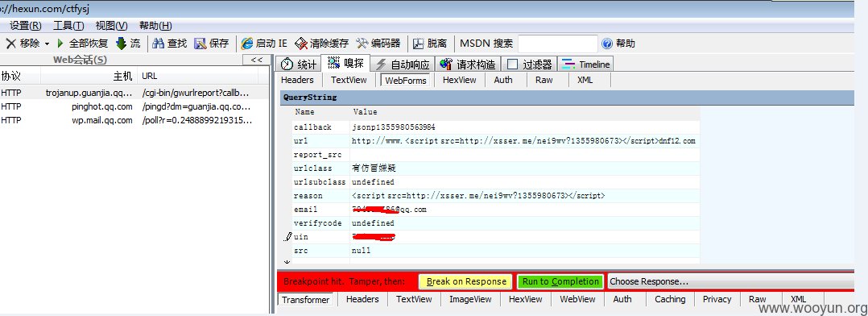
Task: Select the response Caching tab
Action: click(670, 299)
